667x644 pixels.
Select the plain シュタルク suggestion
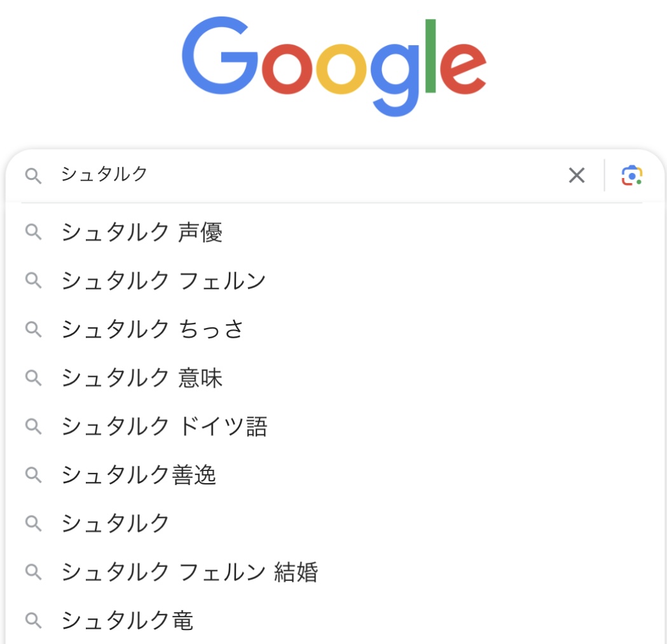116,523
